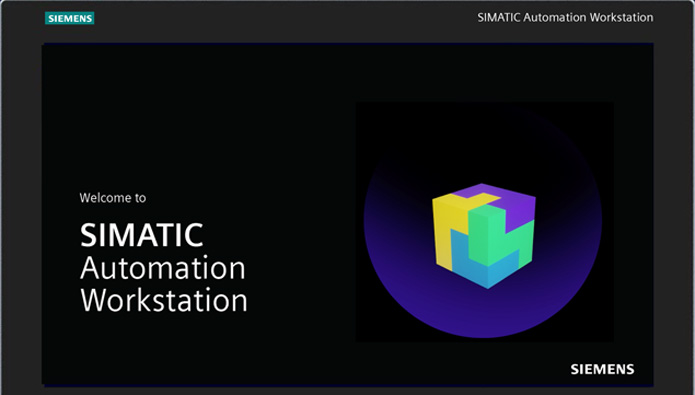This screenshot has width=695, height=395.
Task: Click the large Workstation welcome line
Action: click(x=164, y=300)
